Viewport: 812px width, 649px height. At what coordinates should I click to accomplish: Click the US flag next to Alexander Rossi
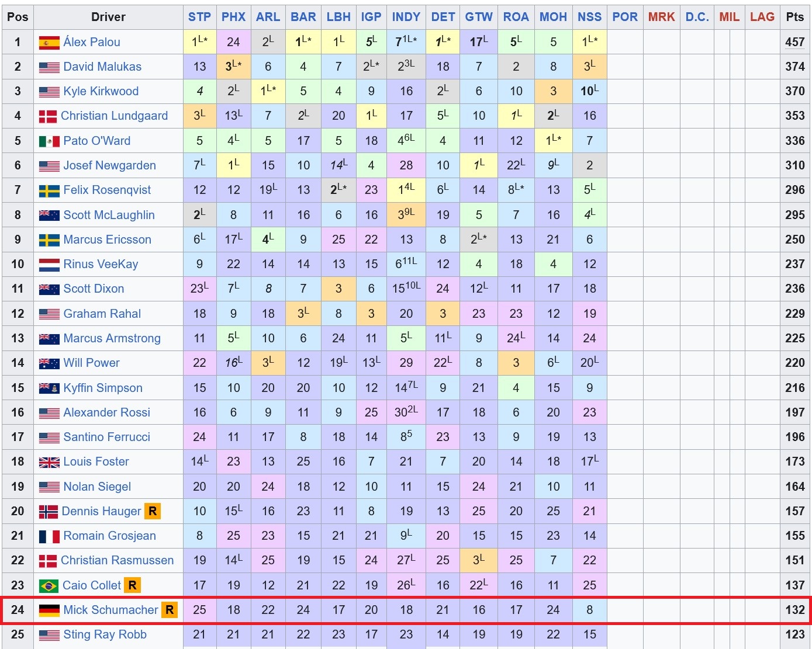point(49,413)
